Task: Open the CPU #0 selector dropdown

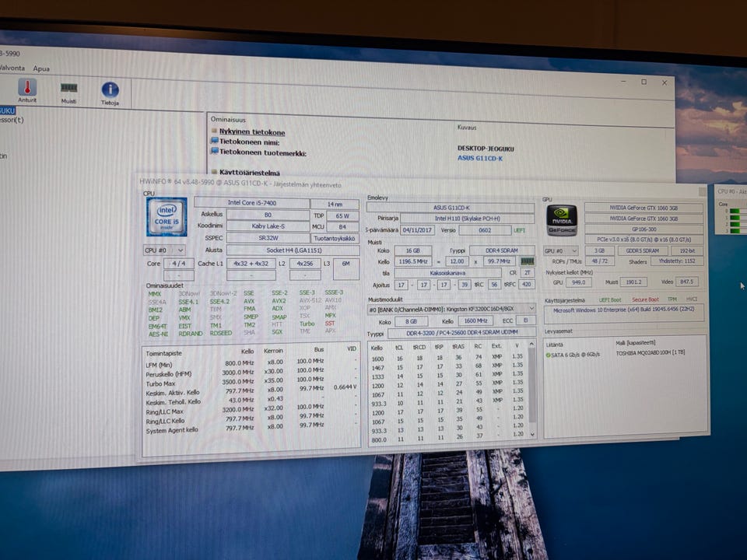Action: (164, 250)
